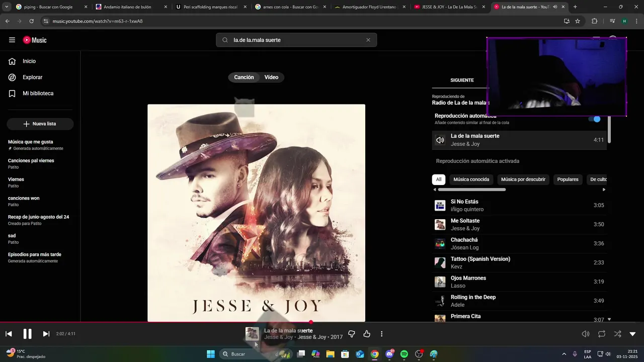Toggle repeat mode
The height and width of the screenshot is (362, 644).
coord(601,334)
